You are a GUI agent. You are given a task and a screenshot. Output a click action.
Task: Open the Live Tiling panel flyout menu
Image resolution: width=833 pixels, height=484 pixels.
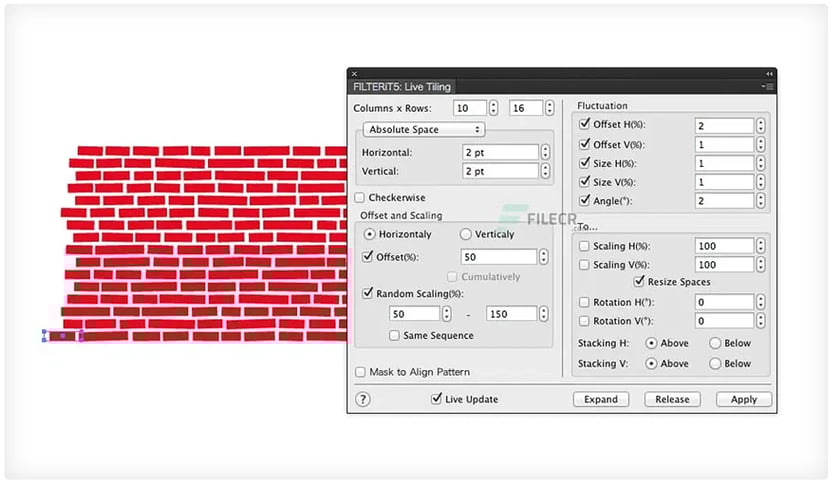coord(768,87)
